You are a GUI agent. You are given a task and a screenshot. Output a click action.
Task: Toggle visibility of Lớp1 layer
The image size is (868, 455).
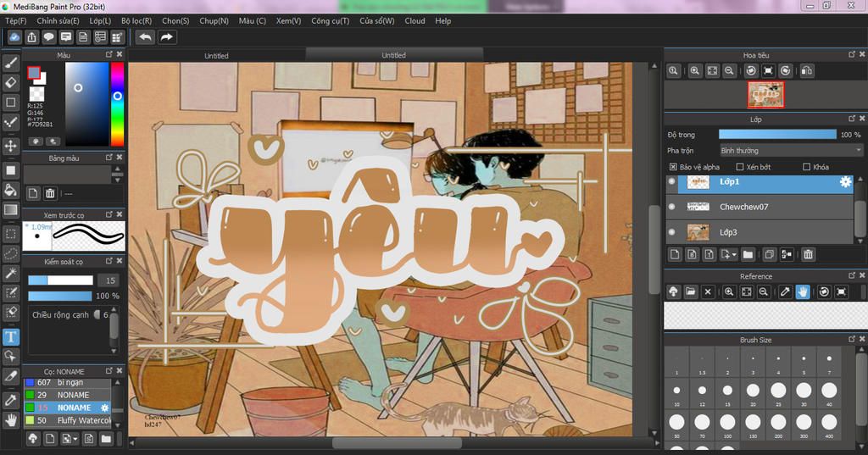pos(672,181)
